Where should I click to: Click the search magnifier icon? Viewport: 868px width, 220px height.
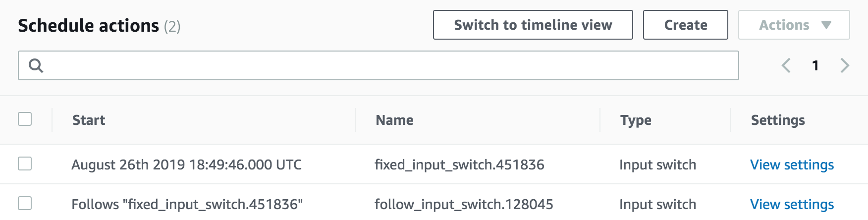click(x=36, y=65)
